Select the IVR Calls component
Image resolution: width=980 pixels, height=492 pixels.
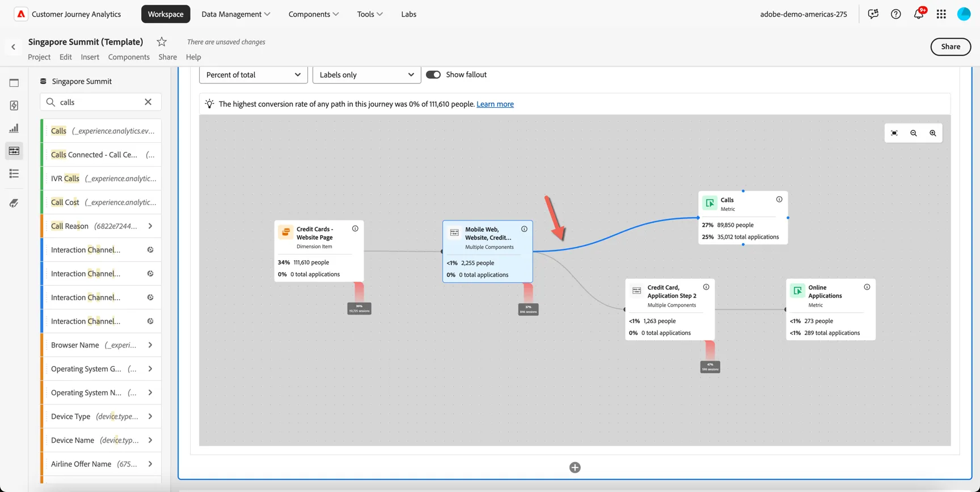[x=102, y=179]
